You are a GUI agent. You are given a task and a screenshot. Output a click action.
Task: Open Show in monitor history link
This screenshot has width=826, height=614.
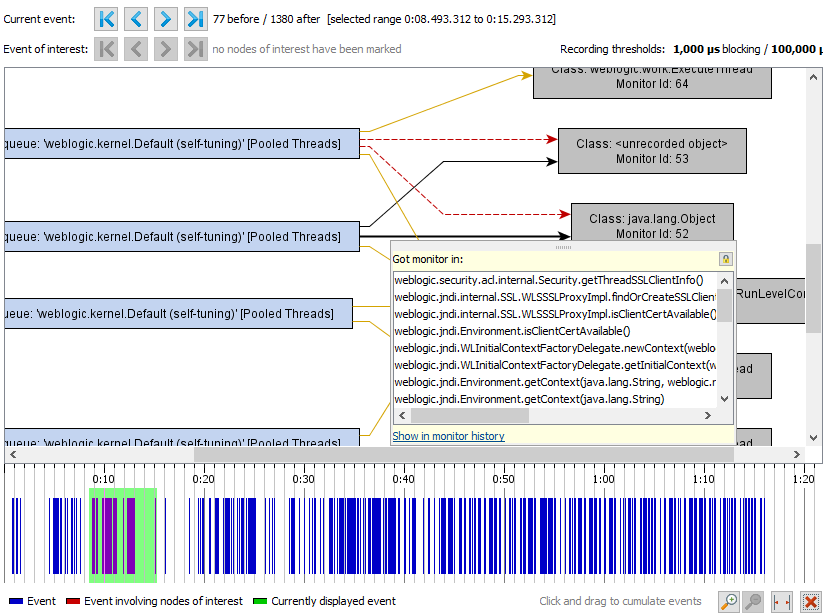(448, 436)
